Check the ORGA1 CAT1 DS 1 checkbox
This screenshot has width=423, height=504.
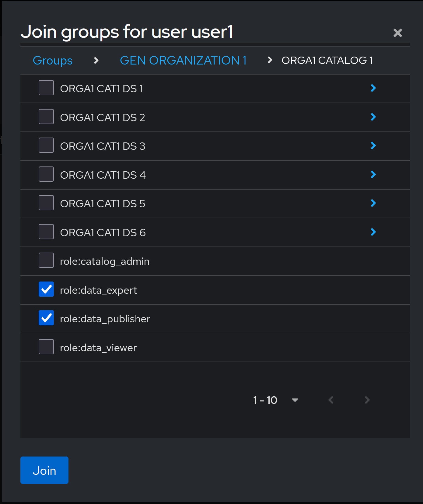46,88
